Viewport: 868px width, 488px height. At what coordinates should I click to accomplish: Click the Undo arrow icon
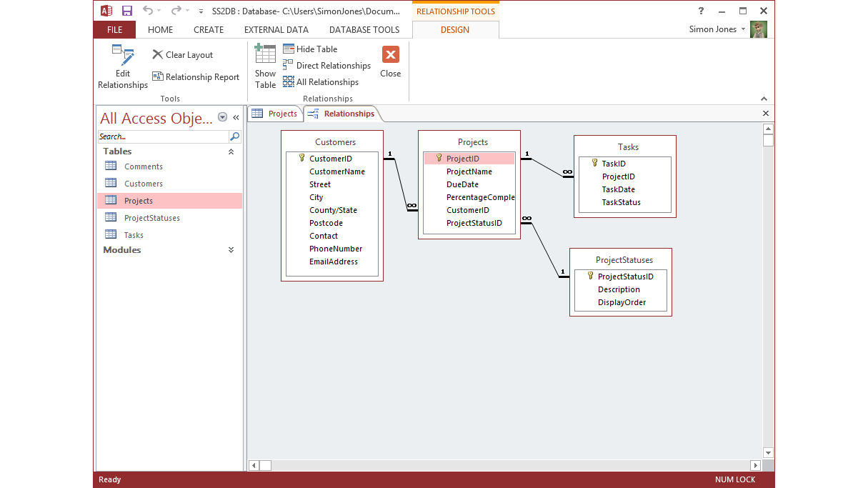tap(148, 10)
